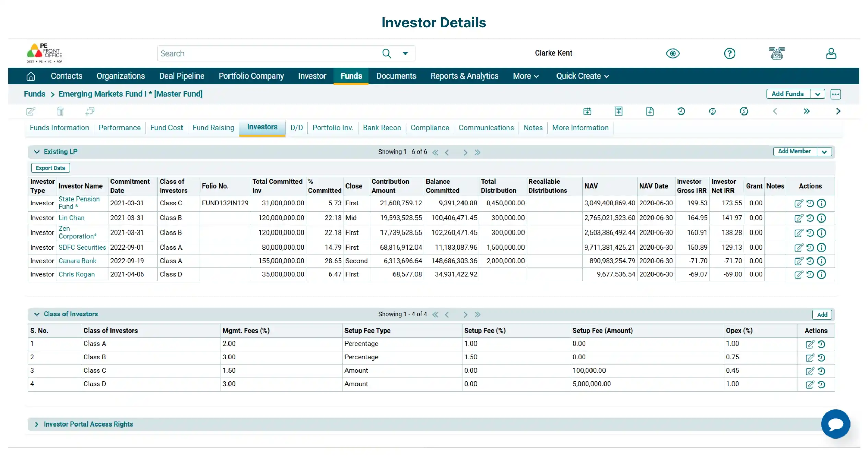Open the live chat bubble

pyautogui.click(x=835, y=424)
